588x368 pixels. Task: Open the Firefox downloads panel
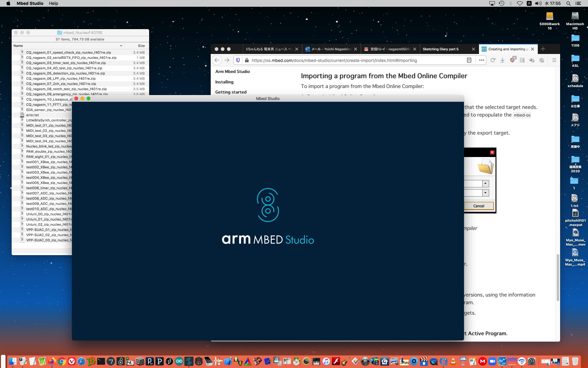pyautogui.click(x=502, y=60)
